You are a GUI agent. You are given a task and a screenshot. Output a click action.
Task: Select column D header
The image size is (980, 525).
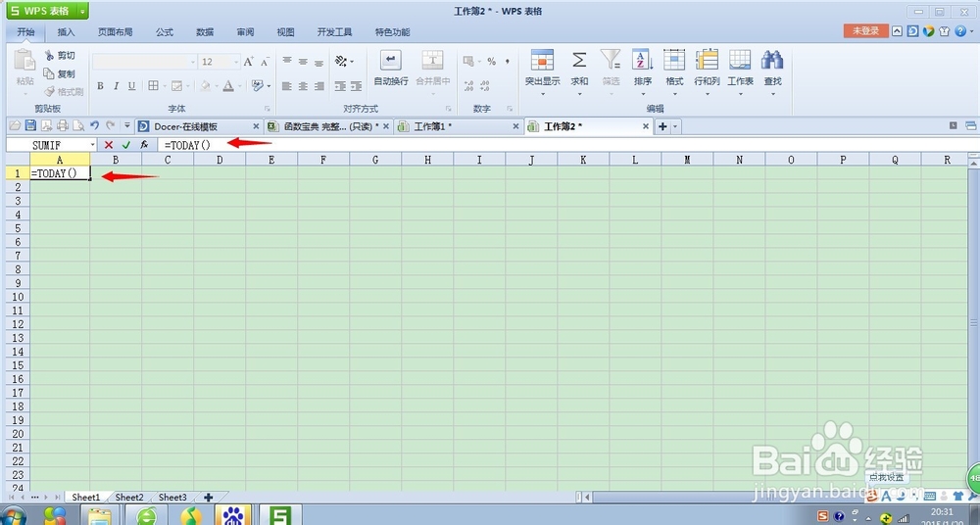(220, 160)
